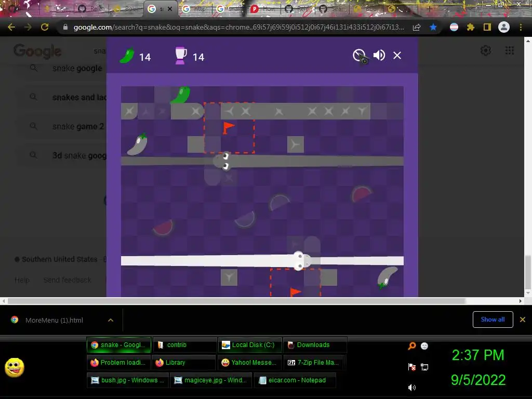Click the smiley Start button

click(14, 367)
